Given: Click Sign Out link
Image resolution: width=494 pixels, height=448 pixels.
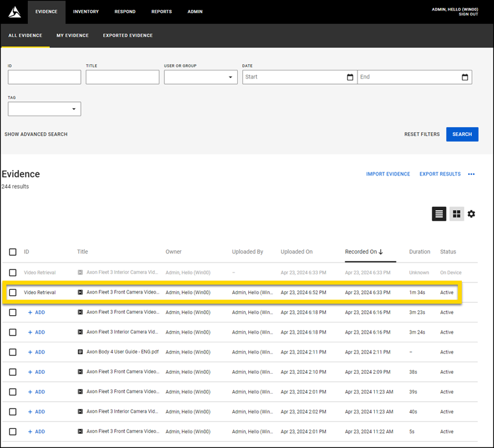Looking at the screenshot, I should pyautogui.click(x=468, y=14).
